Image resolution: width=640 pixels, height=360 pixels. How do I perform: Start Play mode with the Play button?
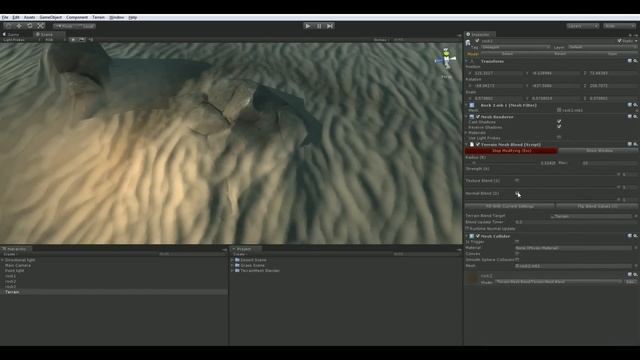(308, 26)
